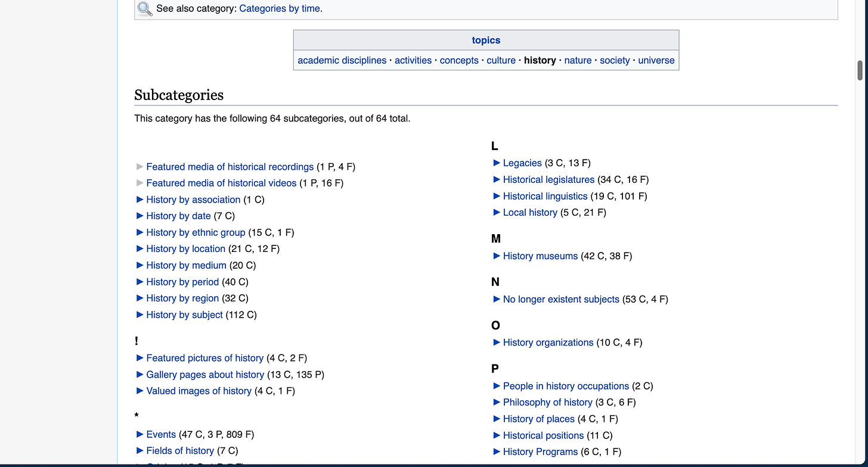This screenshot has width=868, height=467.
Task: Expand History by date arrow
Action: pyautogui.click(x=140, y=216)
